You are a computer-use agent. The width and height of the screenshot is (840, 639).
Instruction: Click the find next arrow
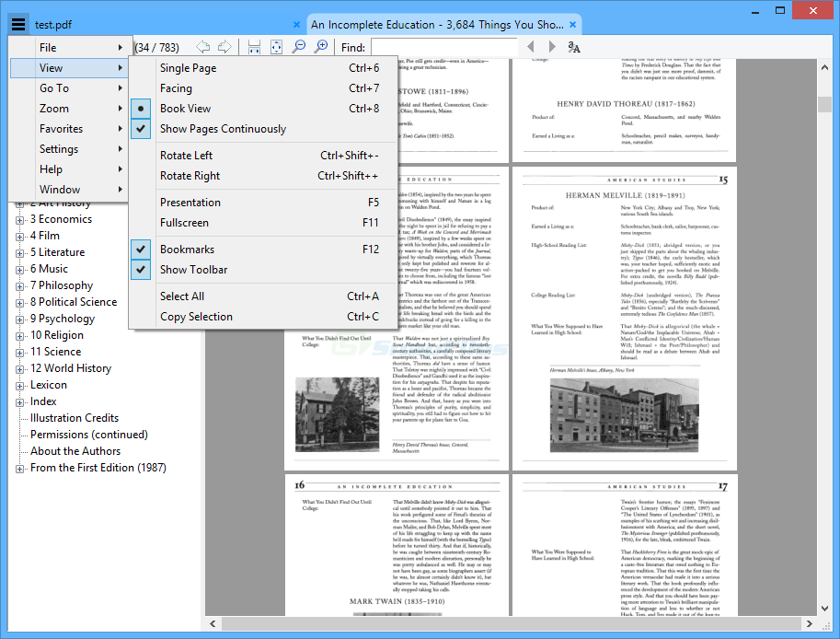[x=552, y=47]
